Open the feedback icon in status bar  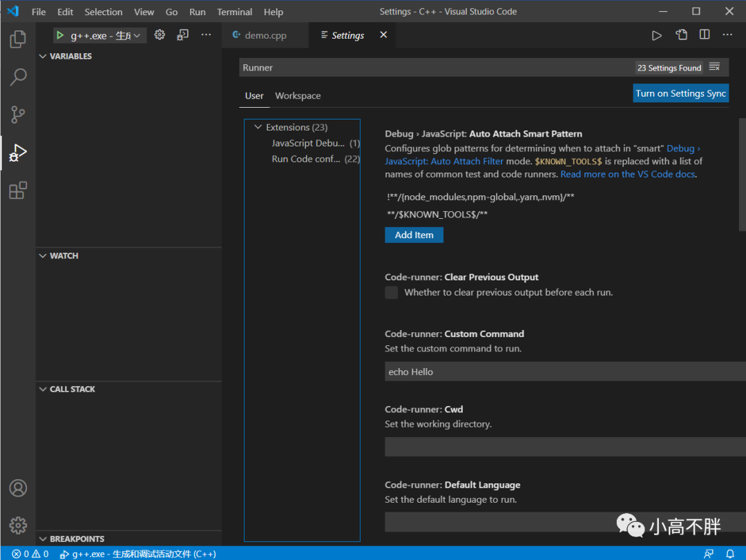709,554
